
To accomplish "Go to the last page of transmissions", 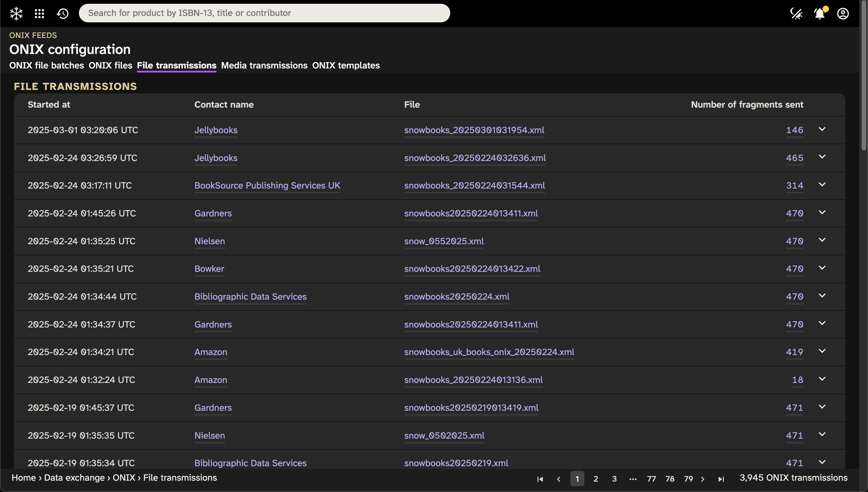I will [x=721, y=479].
